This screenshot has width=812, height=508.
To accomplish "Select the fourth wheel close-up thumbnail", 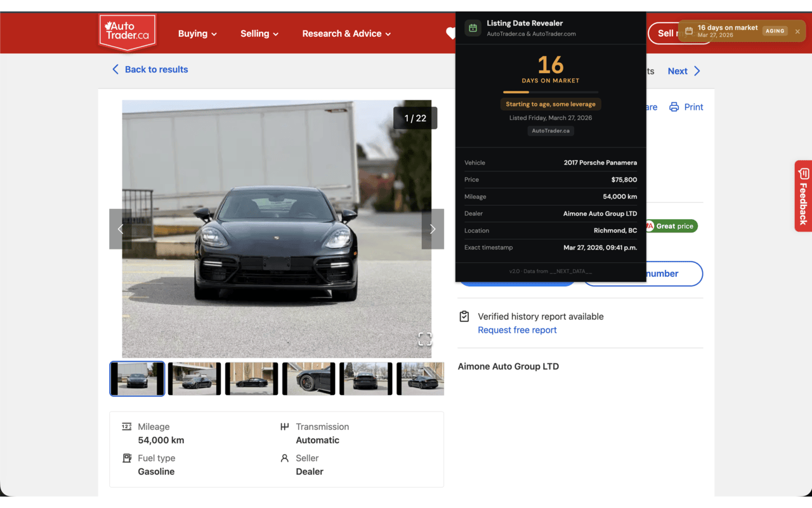I will pyautogui.click(x=308, y=378).
